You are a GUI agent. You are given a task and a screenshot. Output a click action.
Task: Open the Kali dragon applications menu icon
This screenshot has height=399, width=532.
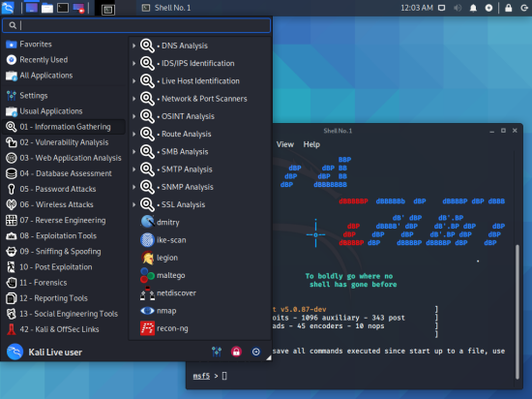coord(8,8)
